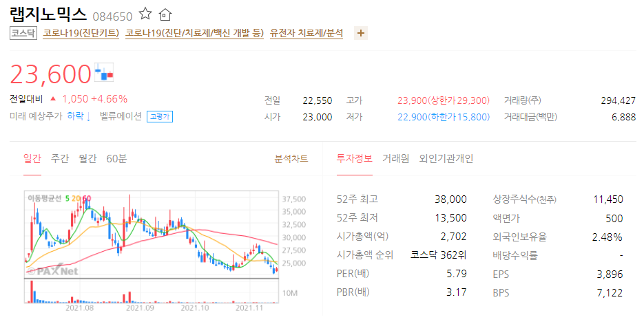
Task: Switch to the 외인기관개인 tab
Action: 446,159
